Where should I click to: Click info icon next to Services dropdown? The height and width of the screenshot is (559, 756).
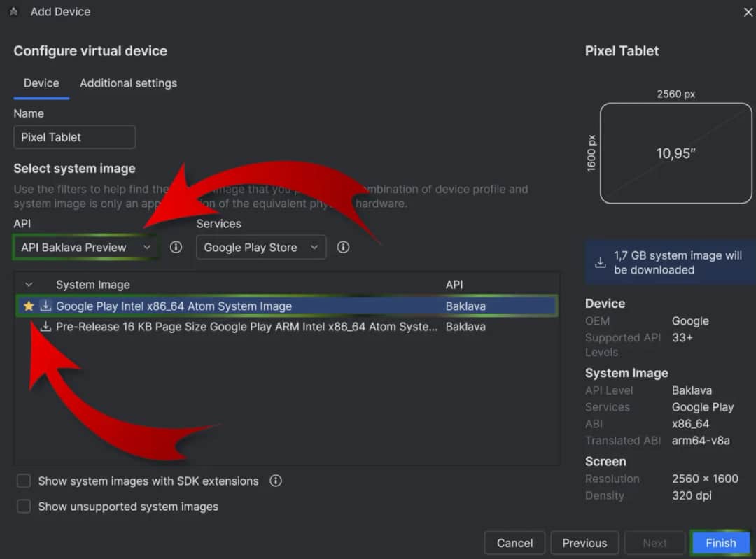point(343,248)
